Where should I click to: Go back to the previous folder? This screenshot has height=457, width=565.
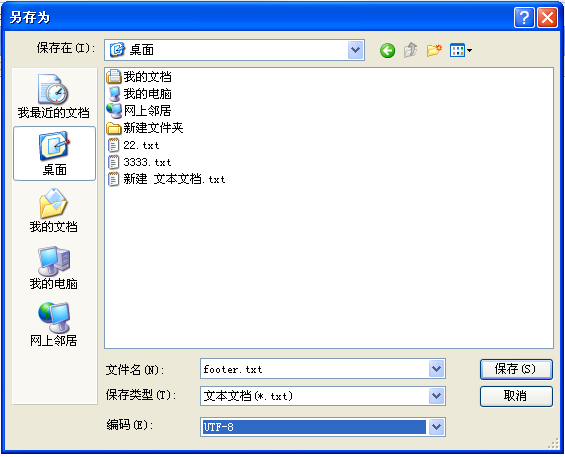click(387, 50)
